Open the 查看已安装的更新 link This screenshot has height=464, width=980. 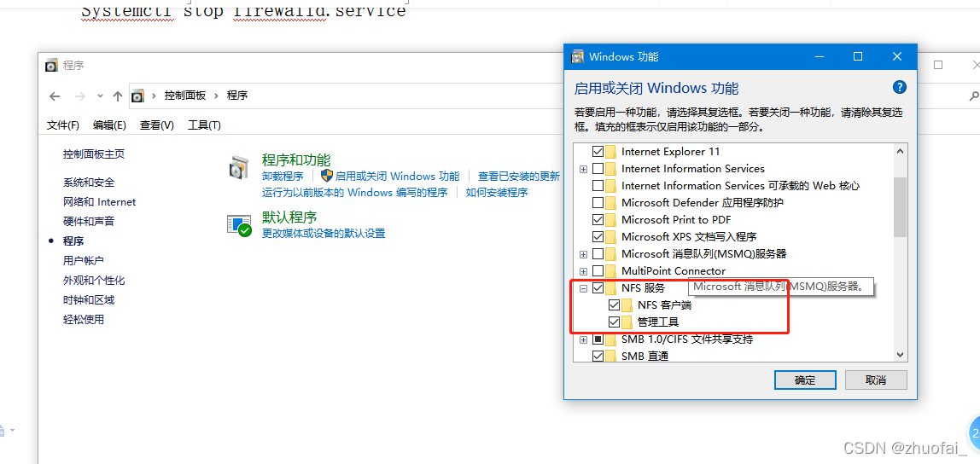point(519,176)
